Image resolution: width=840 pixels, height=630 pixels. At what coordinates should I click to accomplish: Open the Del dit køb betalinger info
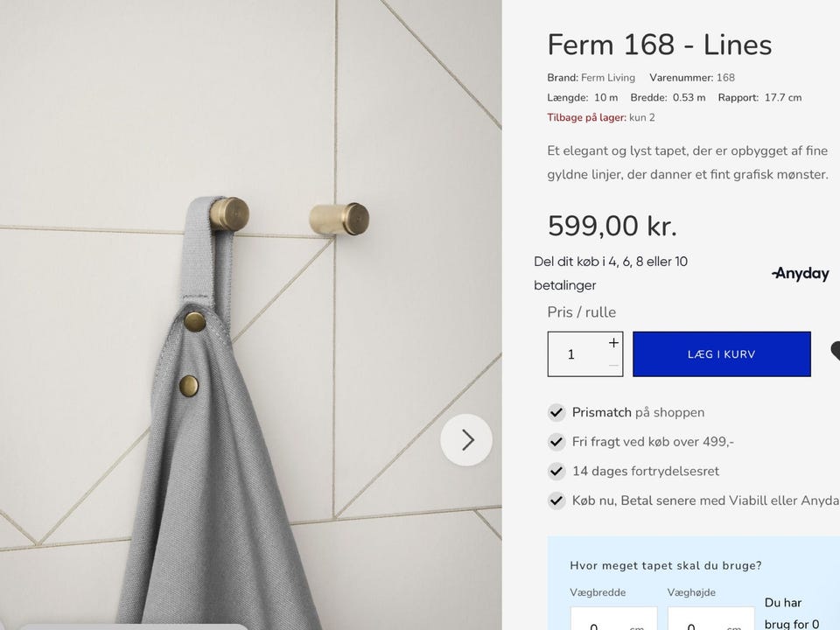tap(611, 273)
